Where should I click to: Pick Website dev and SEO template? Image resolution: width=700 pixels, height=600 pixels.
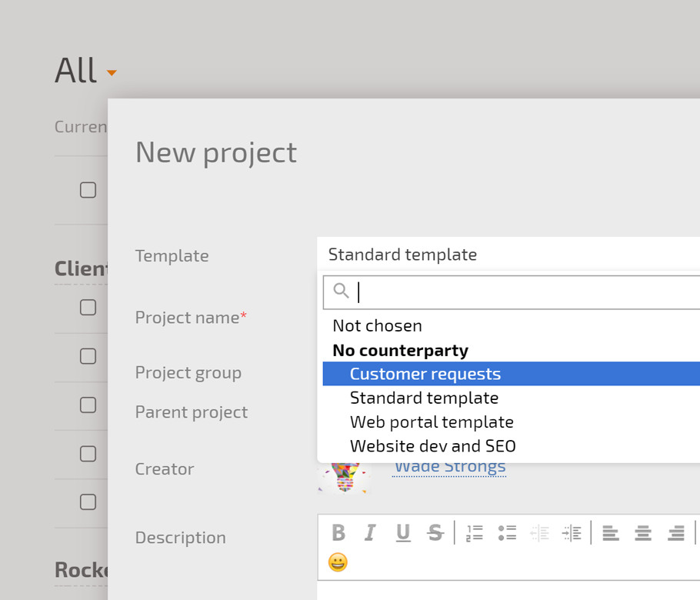[x=432, y=446]
